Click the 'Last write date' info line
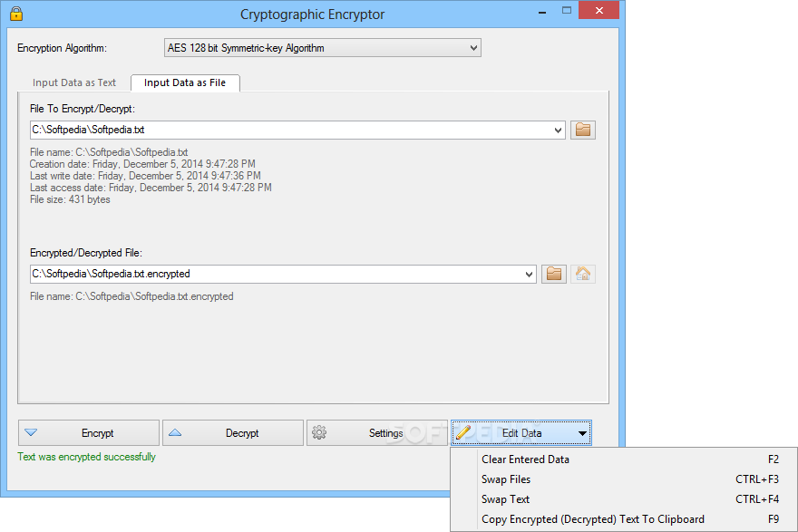The image size is (798, 532). 145,176
